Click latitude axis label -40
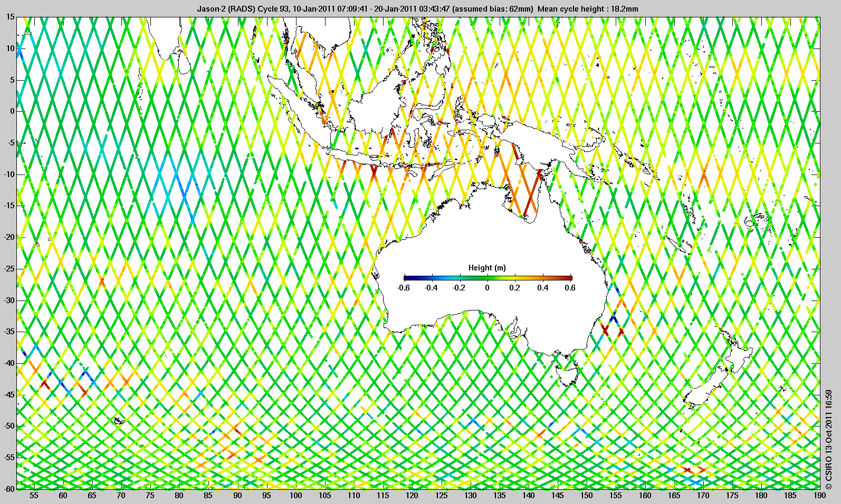 [x=9, y=363]
